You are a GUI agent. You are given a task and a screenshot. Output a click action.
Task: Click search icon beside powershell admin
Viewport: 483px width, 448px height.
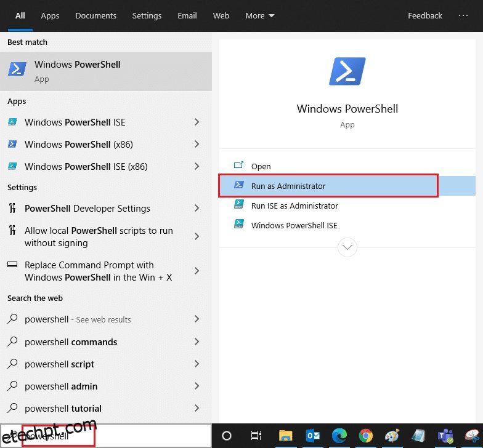coord(12,385)
